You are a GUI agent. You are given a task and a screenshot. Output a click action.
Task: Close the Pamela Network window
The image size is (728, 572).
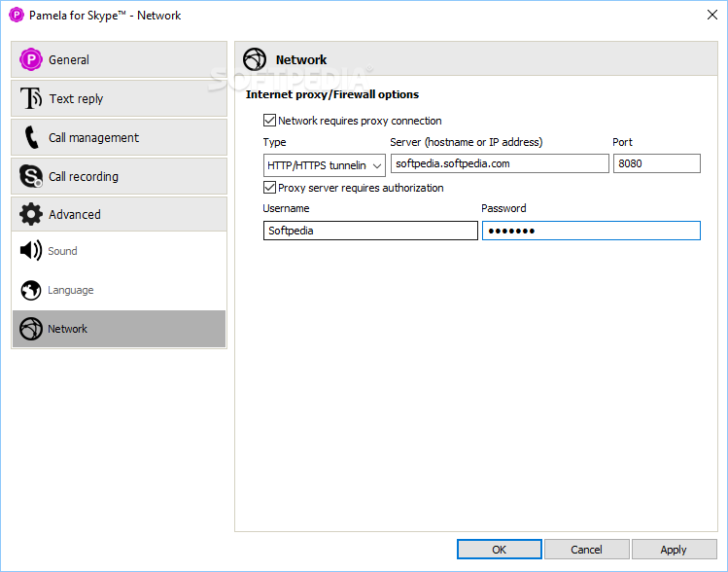[712, 15]
